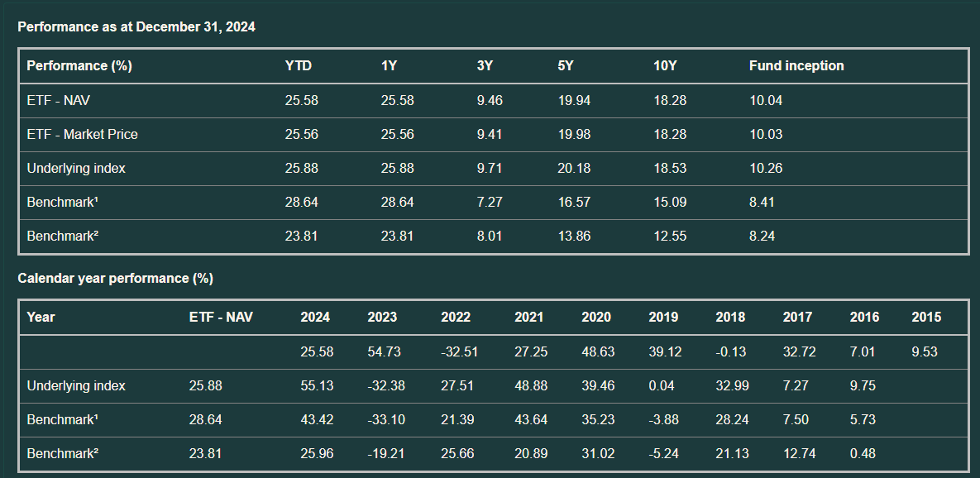Select the ETF - NAV fund inception value 10.04
Viewport: 980px width, 478px height.
coord(766,101)
